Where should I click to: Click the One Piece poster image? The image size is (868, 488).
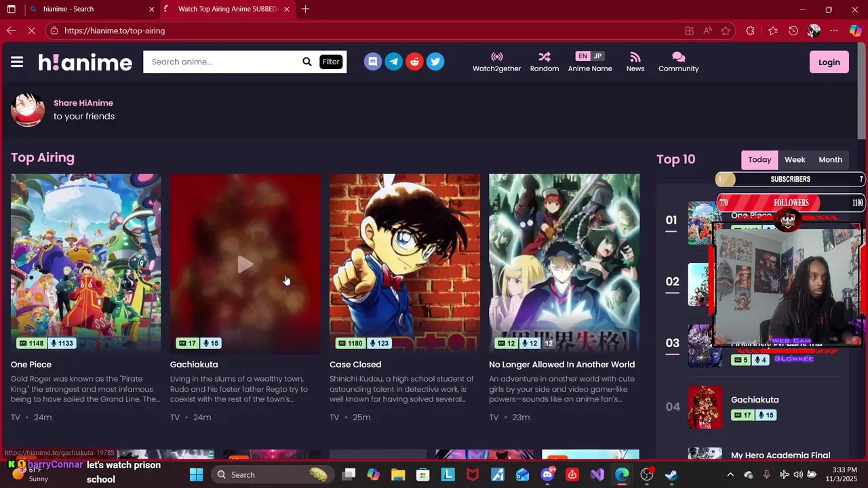point(85,264)
